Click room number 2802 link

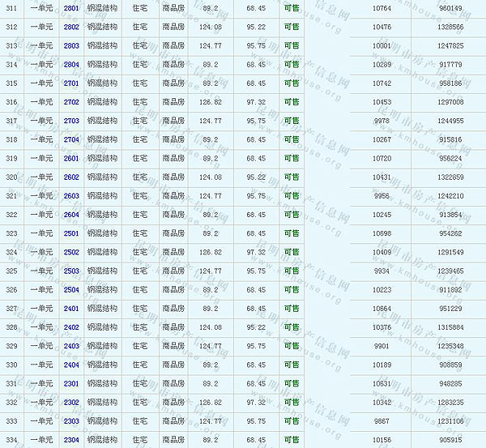[71, 27]
